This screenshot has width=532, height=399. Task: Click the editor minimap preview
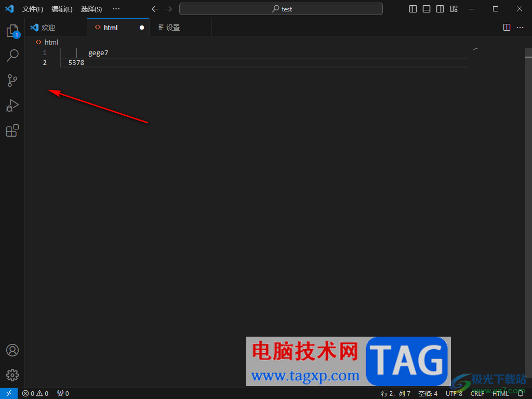coord(475,49)
